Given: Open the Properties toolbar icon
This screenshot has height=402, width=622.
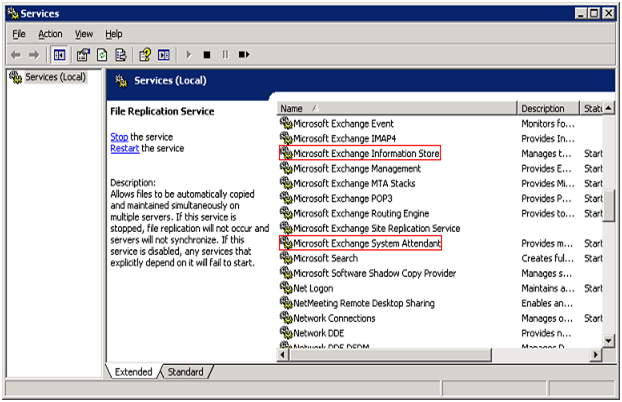Looking at the screenshot, I should (83, 55).
